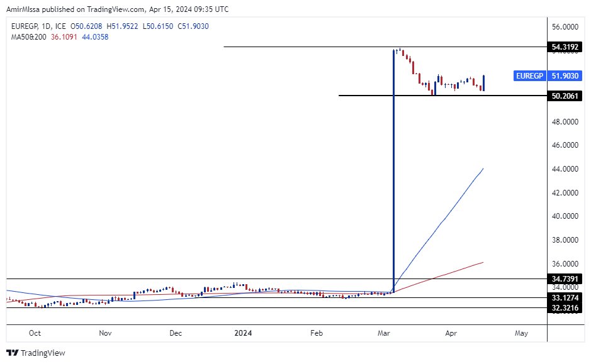Click the 42.0000 price axis label
This screenshot has width=591, height=364.
click(565, 193)
